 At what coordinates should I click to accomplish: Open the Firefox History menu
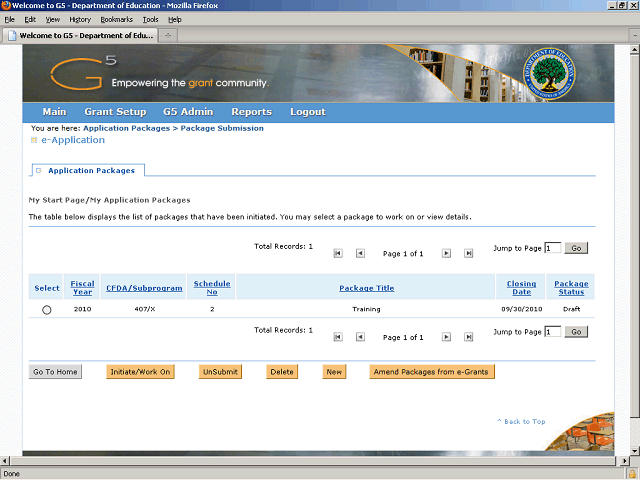coord(80,20)
